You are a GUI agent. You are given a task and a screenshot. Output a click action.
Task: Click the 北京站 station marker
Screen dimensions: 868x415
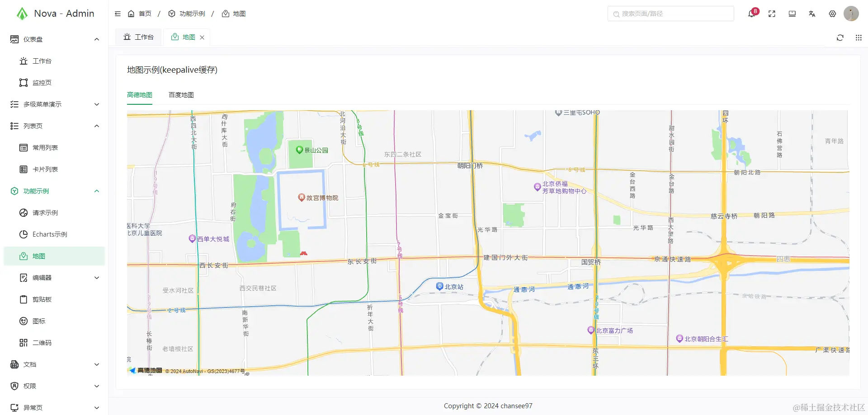(x=439, y=286)
